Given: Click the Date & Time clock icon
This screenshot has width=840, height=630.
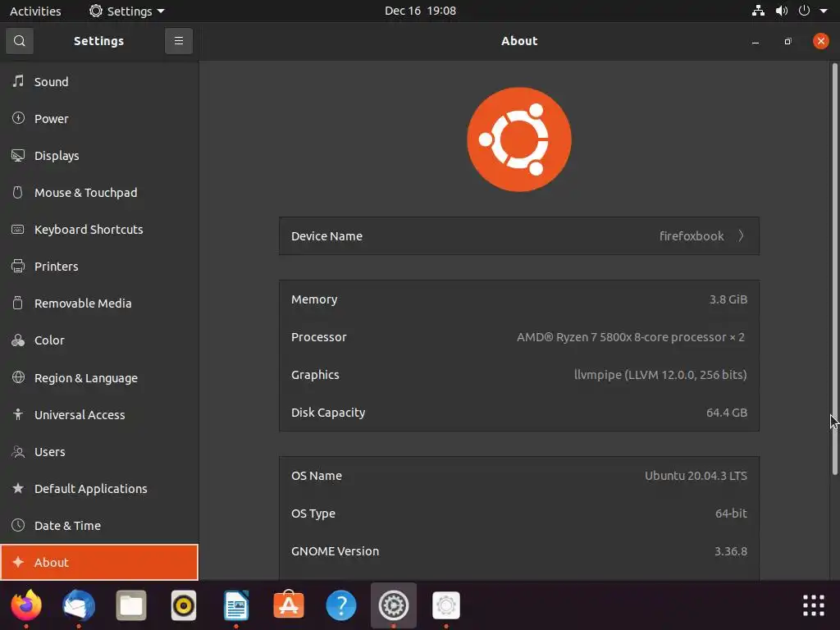Looking at the screenshot, I should click(x=18, y=525).
